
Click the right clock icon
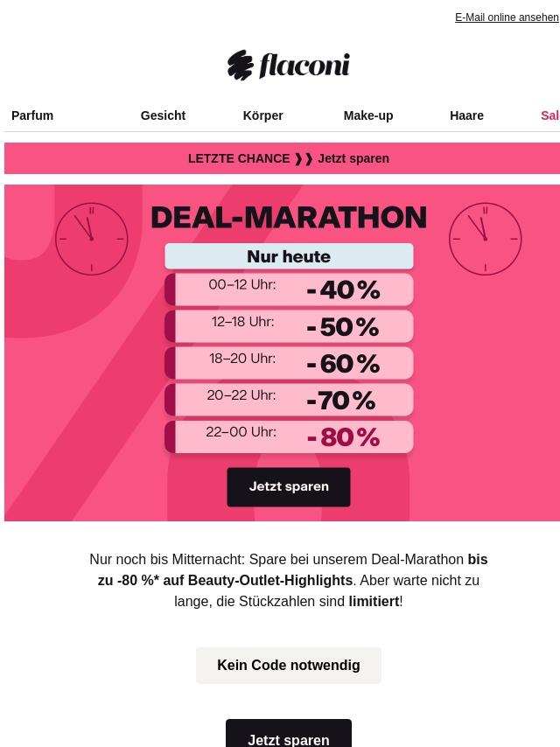(x=485, y=239)
